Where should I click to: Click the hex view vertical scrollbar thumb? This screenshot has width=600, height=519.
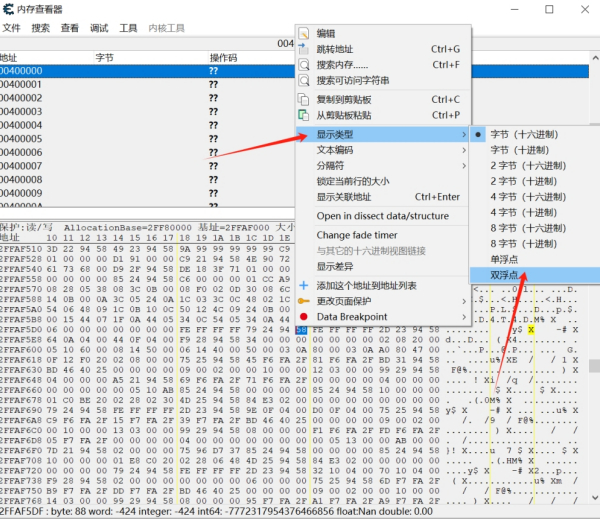pos(594,366)
